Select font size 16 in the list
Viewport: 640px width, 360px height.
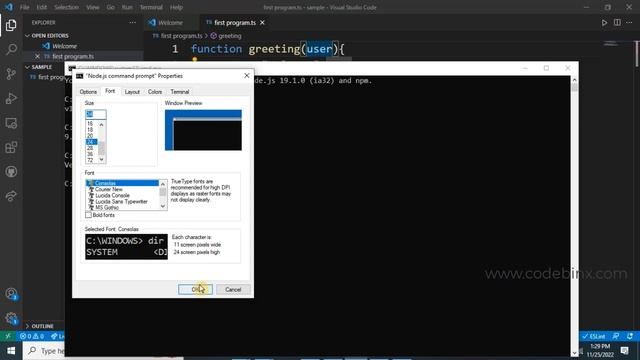click(x=90, y=124)
